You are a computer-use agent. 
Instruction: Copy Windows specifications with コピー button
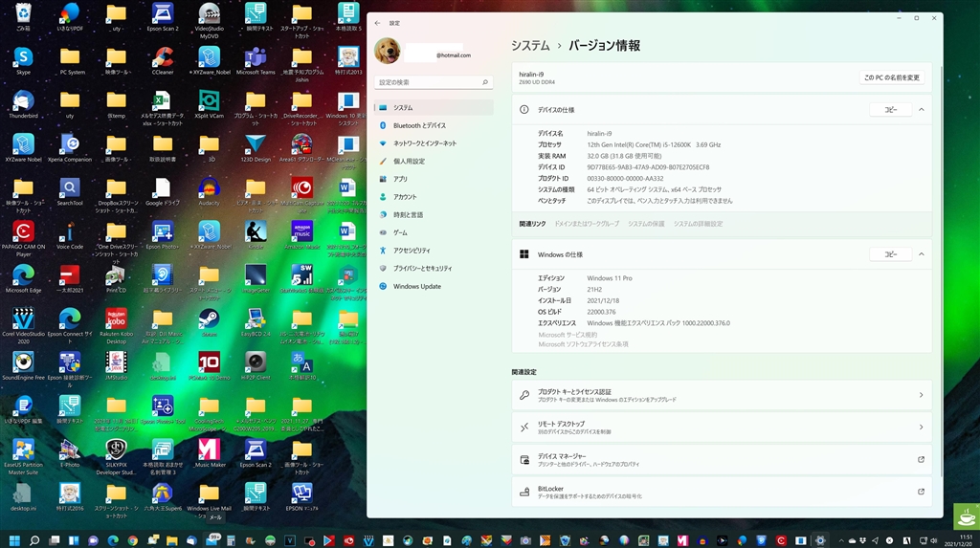click(890, 254)
